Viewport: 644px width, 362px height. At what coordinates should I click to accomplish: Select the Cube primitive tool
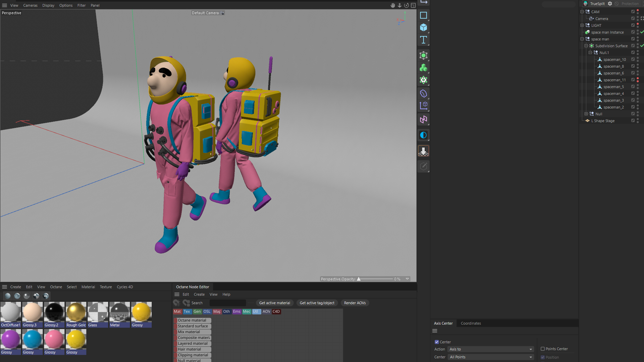click(423, 27)
